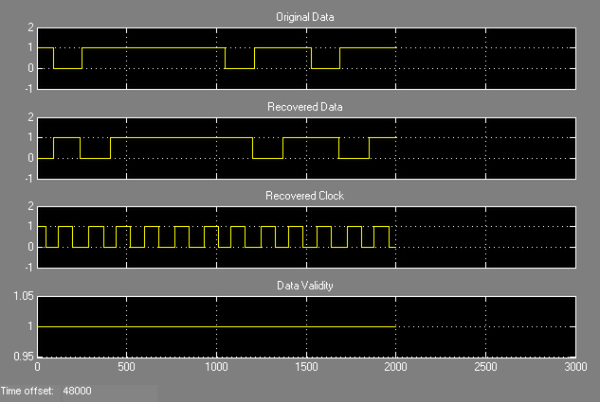Screen dimensions: 600x402
Task: Click the Recovered Data plot title
Action: pyautogui.click(x=305, y=107)
